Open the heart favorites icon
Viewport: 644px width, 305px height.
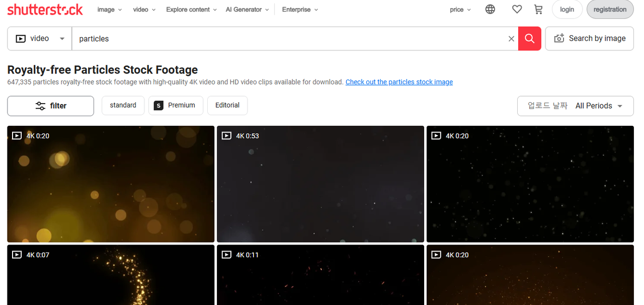coord(517,10)
